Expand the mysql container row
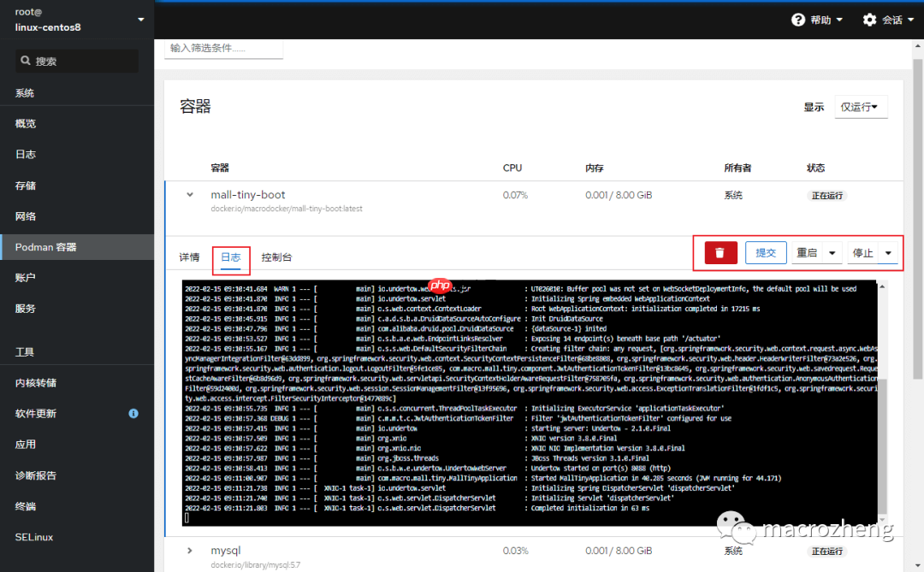Image resolution: width=924 pixels, height=572 pixels. (x=189, y=551)
